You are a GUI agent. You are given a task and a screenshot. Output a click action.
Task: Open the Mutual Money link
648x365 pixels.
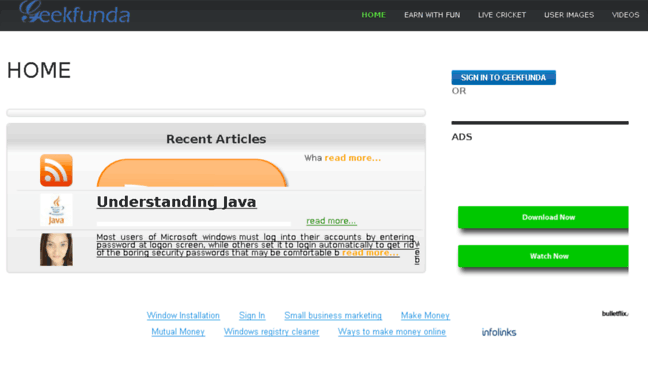pyautogui.click(x=178, y=332)
